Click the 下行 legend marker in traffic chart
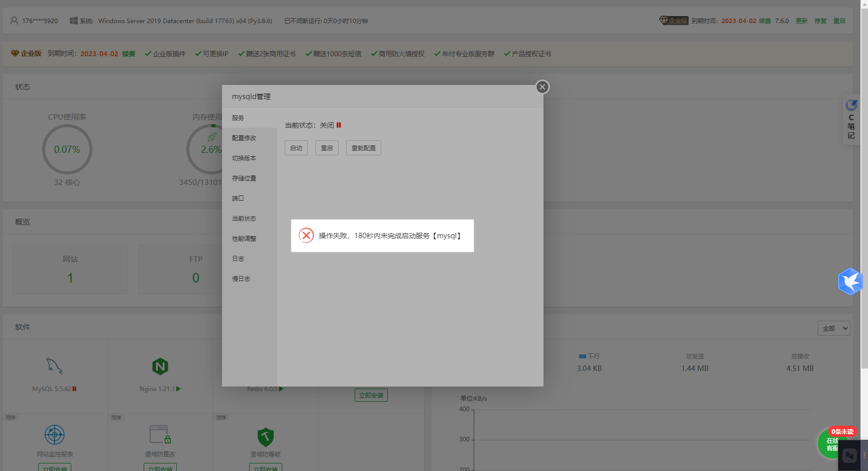This screenshot has height=471, width=868. click(583, 356)
